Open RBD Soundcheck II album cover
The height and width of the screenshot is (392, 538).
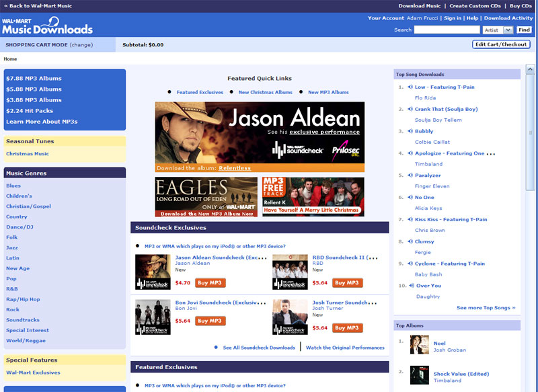(291, 272)
